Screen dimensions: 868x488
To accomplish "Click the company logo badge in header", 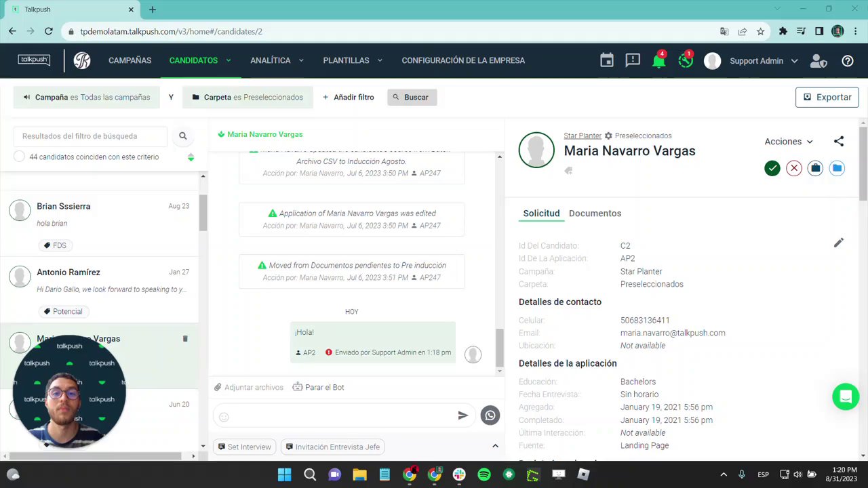I will point(82,60).
